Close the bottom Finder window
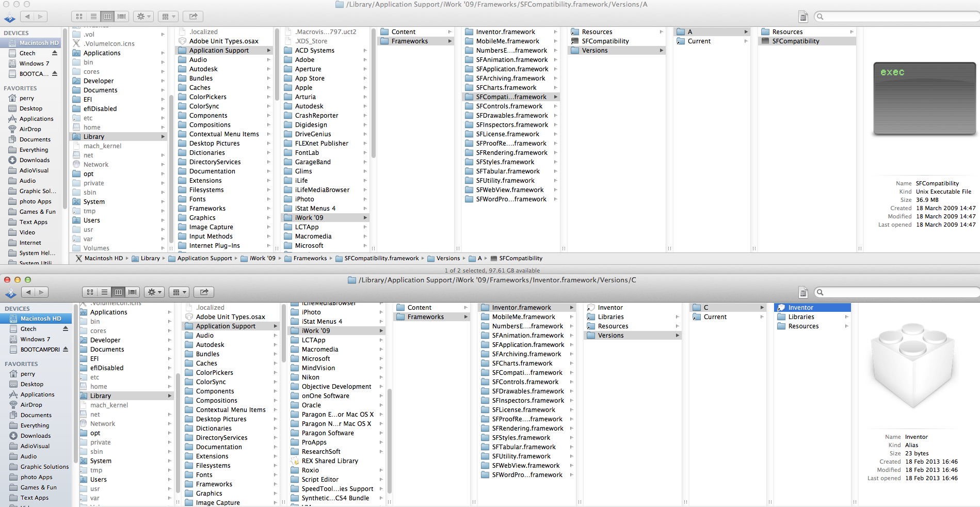Viewport: 980px width, 507px height. point(7,280)
